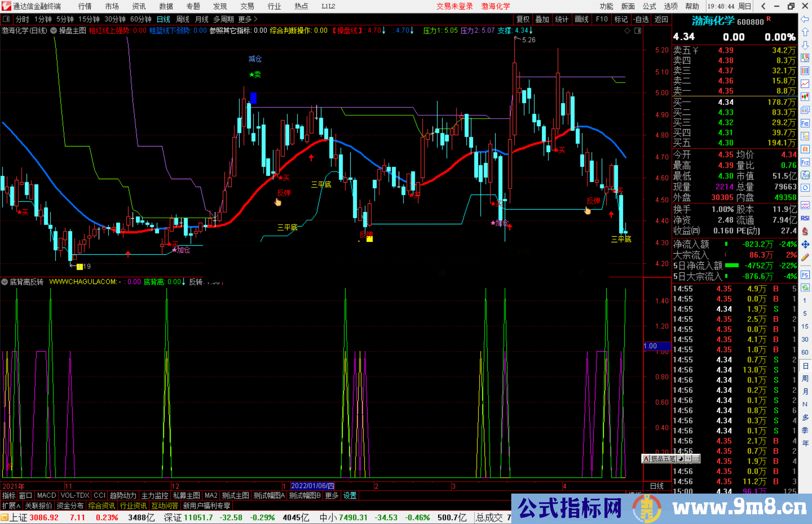Click the down arrow icon in right sidebar
The image size is (812, 524).
805,45
